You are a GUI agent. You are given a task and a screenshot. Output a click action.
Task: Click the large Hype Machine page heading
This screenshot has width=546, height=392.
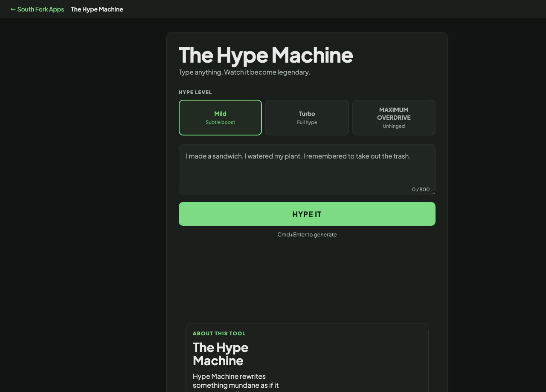tap(266, 55)
